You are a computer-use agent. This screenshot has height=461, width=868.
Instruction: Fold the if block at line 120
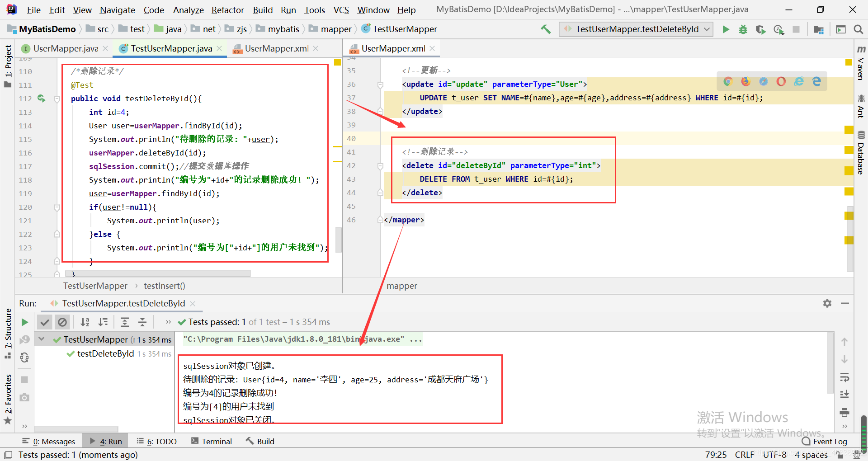click(x=57, y=207)
